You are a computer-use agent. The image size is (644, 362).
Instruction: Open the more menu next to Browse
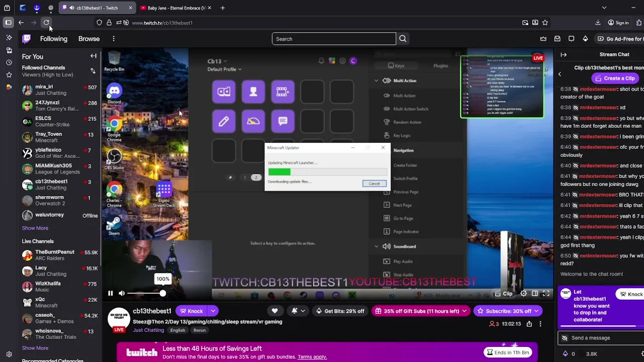pos(114,39)
